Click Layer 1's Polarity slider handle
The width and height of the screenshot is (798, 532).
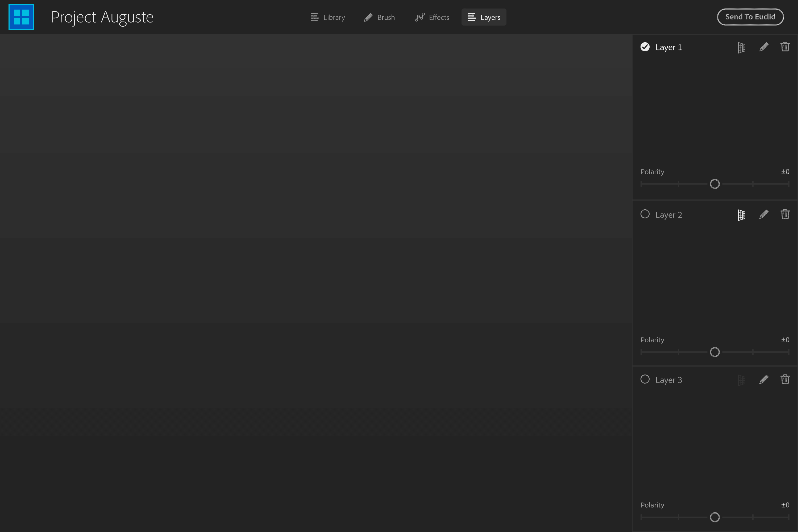[x=714, y=184]
